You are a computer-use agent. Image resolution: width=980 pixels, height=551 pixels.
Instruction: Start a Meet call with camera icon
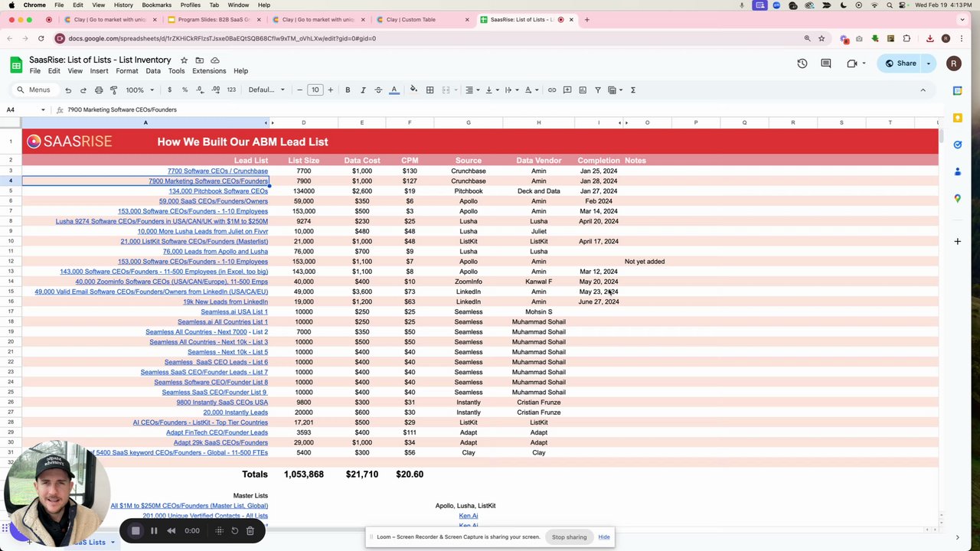point(852,64)
